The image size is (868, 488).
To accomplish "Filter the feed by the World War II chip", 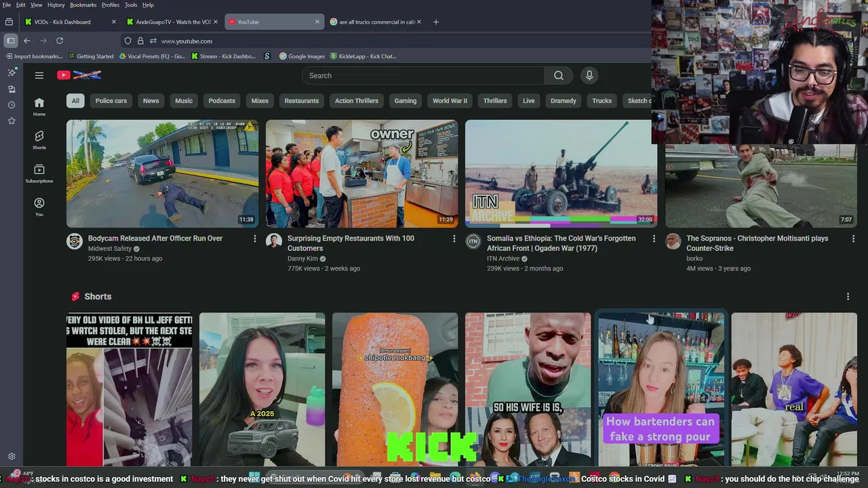I will click(450, 101).
